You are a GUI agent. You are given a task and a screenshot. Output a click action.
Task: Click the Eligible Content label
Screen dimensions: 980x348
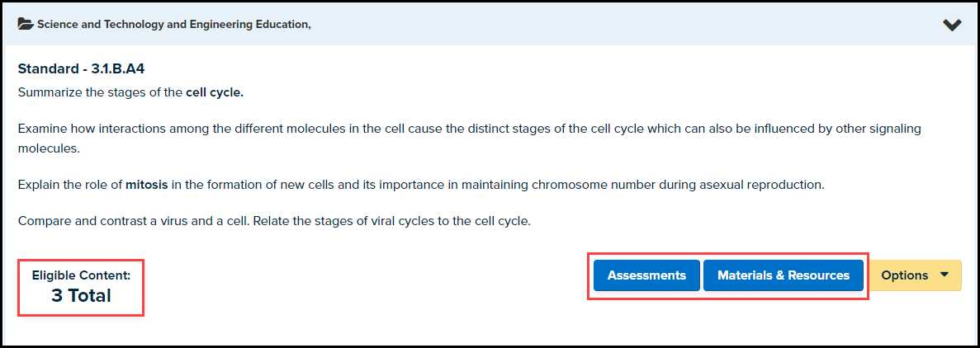pyautogui.click(x=81, y=275)
